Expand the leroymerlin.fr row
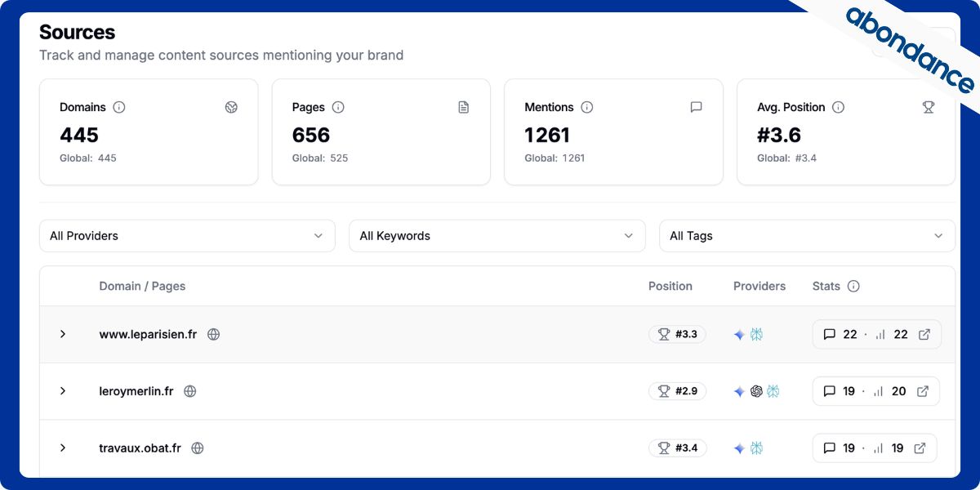980x490 pixels. click(x=63, y=391)
